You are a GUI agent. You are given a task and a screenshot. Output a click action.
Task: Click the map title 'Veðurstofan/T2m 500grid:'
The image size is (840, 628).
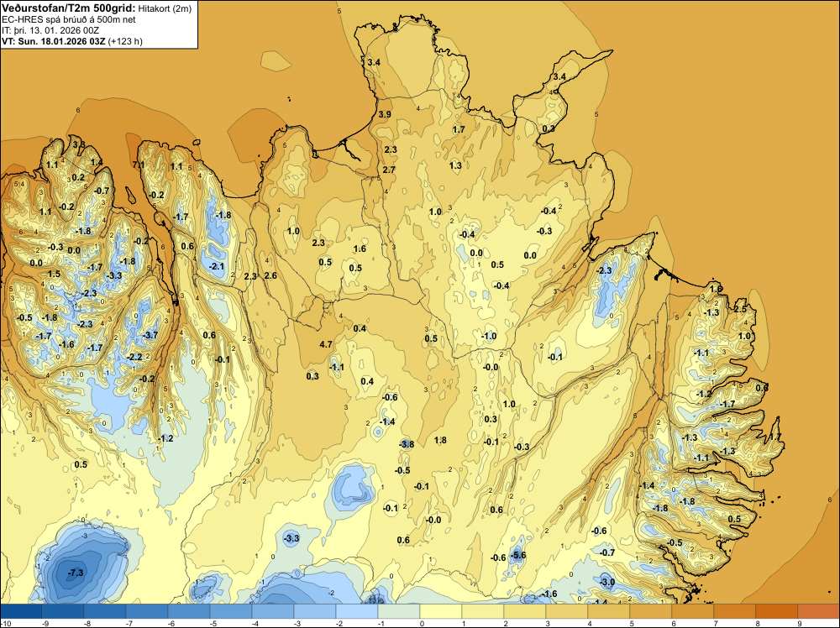(69, 8)
